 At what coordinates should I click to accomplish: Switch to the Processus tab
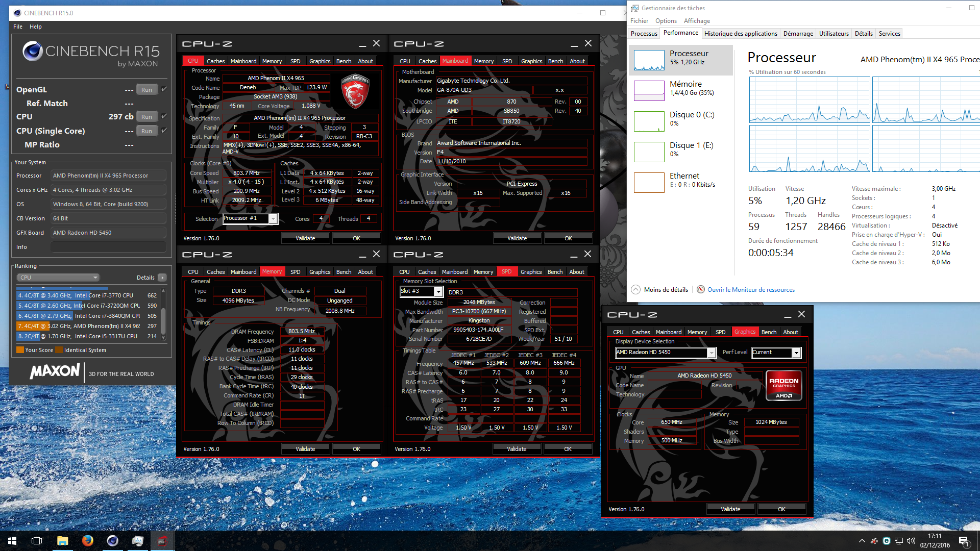[644, 34]
